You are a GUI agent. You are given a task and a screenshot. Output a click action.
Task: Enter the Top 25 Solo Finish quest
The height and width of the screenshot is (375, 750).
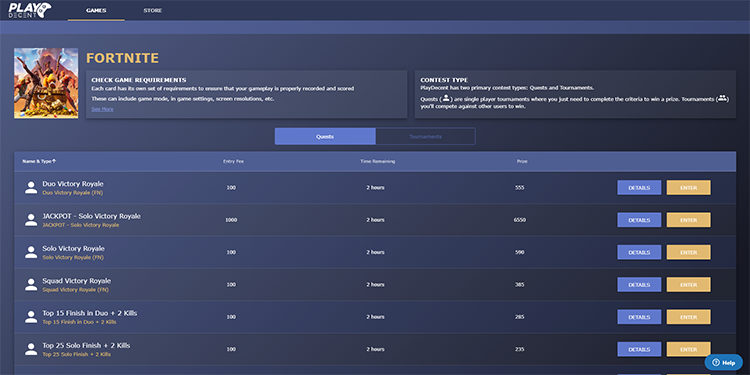point(688,349)
